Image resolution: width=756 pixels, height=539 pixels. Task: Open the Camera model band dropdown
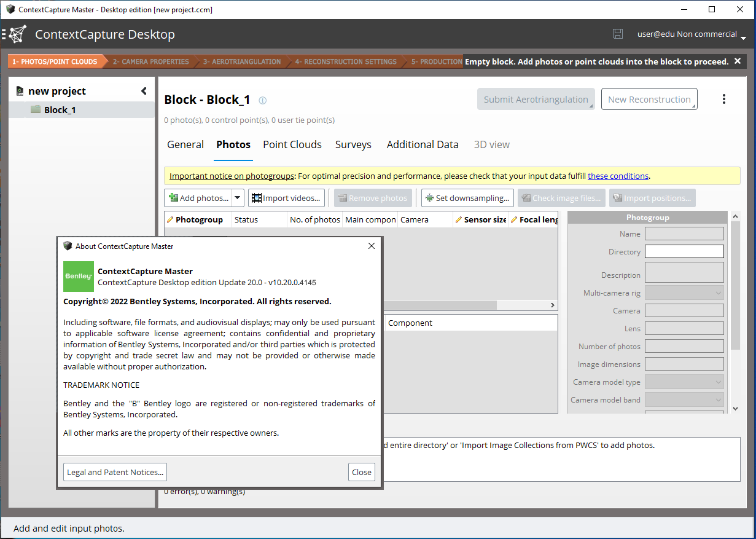(684, 400)
